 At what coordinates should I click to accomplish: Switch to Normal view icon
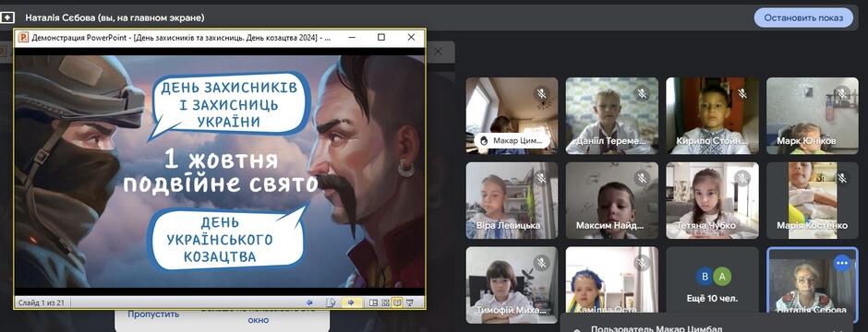373,302
